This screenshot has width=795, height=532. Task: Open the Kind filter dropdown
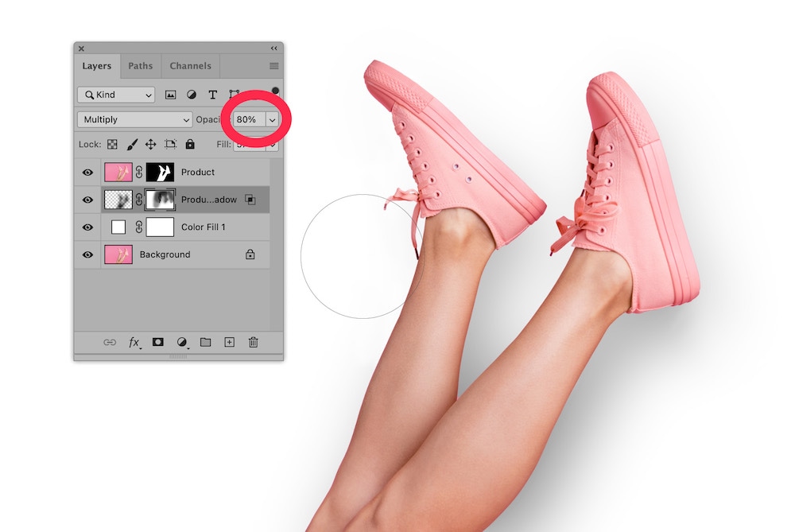point(116,95)
